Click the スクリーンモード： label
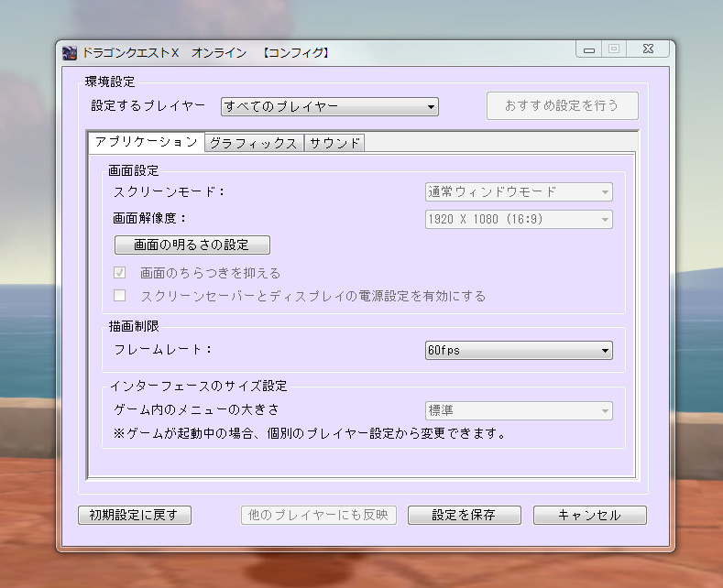723x588 pixels. (170, 191)
